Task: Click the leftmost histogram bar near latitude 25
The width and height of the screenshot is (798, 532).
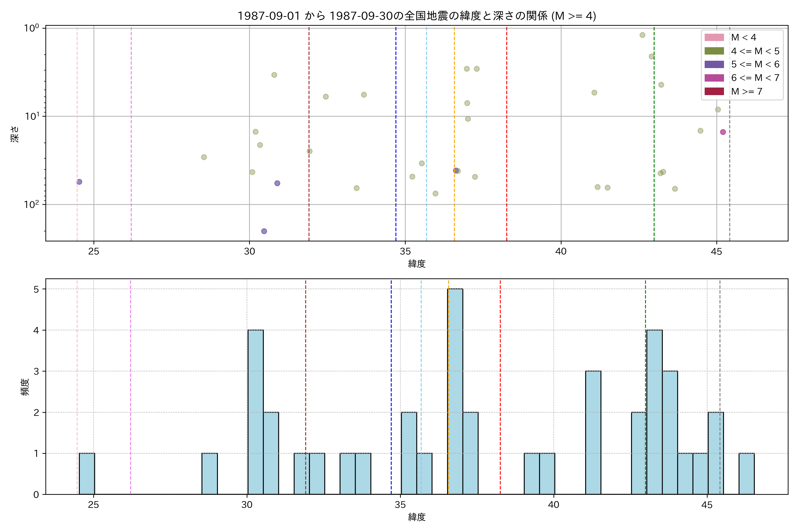Action: [87, 474]
